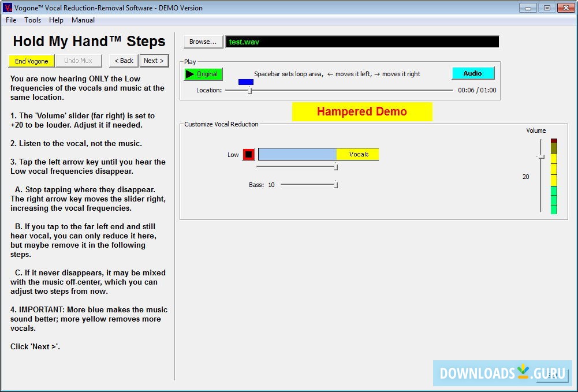Click the vertical Volume slider handle
578x392 pixels.
pos(541,156)
